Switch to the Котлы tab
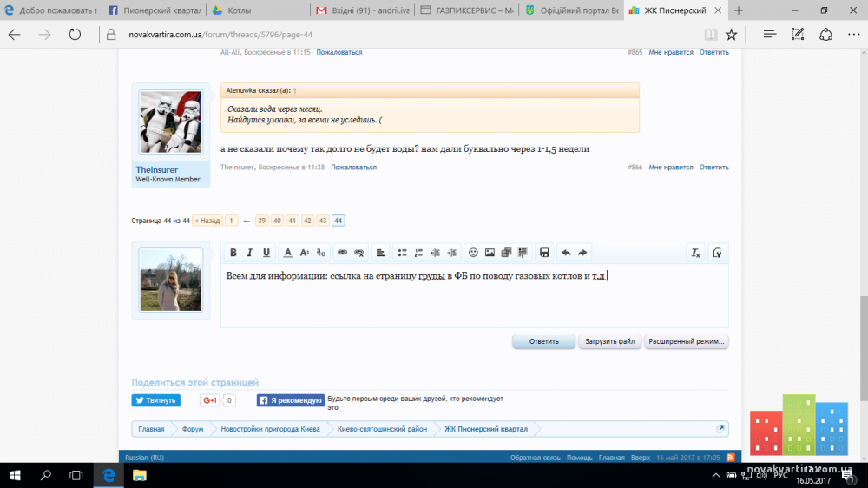This screenshot has width=868, height=488. tap(259, 10)
